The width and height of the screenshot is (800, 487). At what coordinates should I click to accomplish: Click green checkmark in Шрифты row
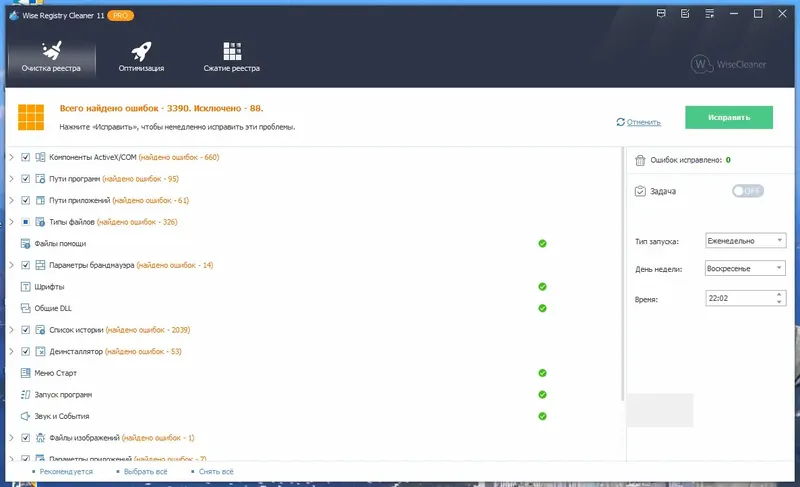coord(542,287)
